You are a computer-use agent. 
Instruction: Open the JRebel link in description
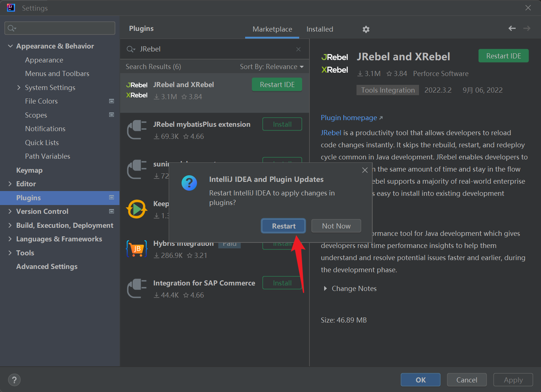pos(331,133)
